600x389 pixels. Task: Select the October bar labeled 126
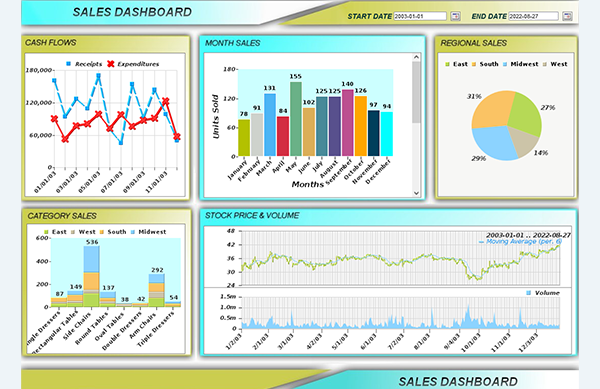[x=360, y=126]
